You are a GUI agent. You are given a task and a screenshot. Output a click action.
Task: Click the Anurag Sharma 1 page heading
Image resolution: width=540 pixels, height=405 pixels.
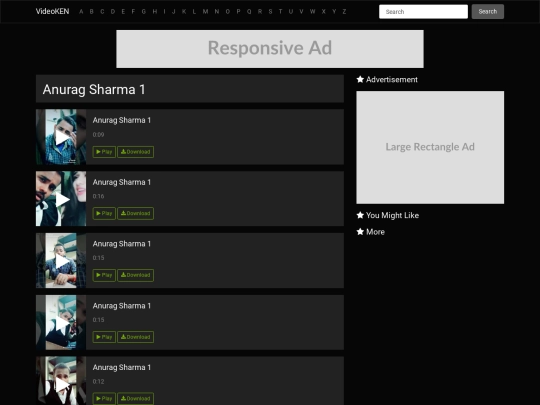(x=94, y=90)
